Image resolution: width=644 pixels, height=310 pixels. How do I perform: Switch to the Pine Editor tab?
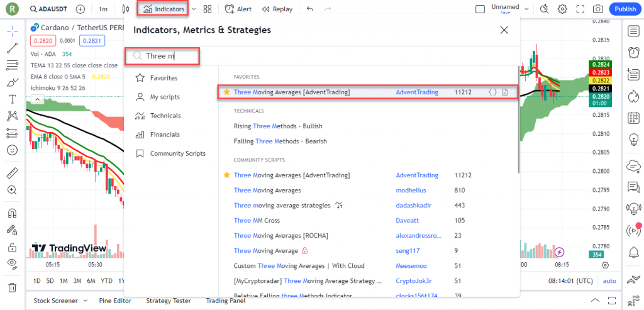click(x=116, y=301)
